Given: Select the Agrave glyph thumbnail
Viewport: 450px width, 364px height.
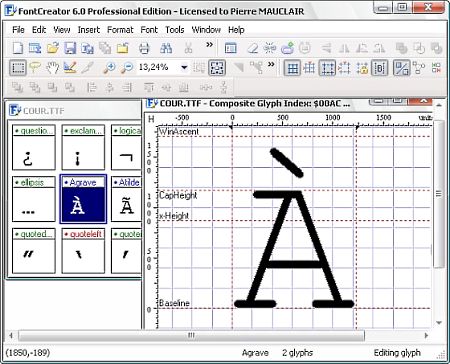Looking at the screenshot, I should (83, 199).
